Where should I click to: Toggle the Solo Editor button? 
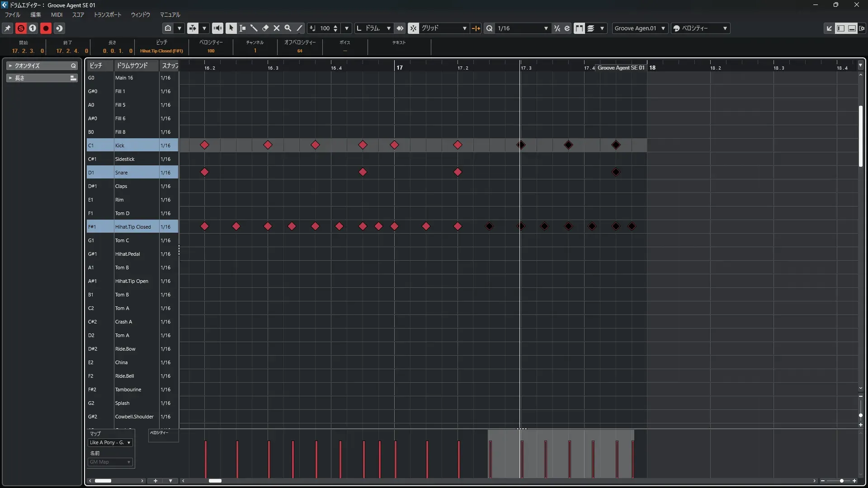(21, 28)
